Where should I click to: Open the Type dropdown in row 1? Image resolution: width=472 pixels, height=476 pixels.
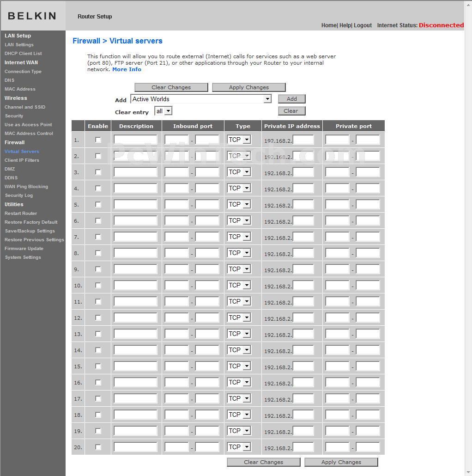[x=239, y=140]
